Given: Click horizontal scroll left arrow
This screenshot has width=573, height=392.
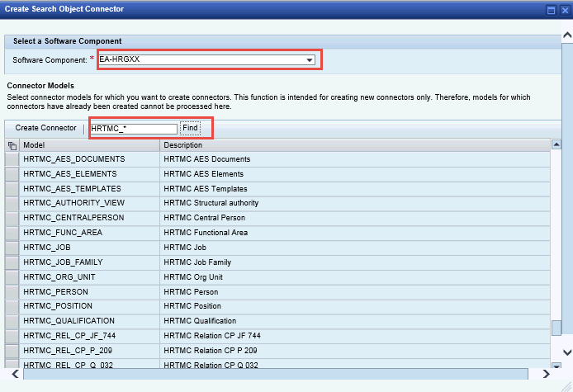Looking at the screenshot, I should pos(15,374).
